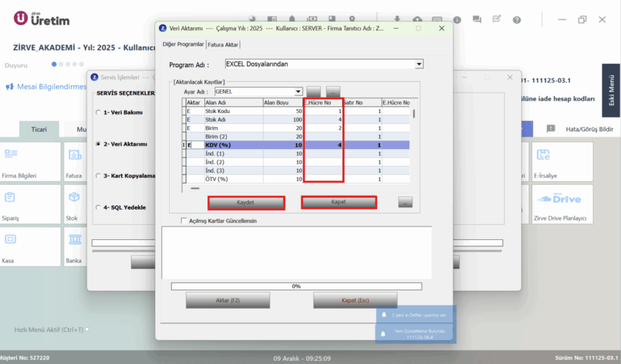Select the İnd. (2) row
The image size is (621, 364).
296,162
